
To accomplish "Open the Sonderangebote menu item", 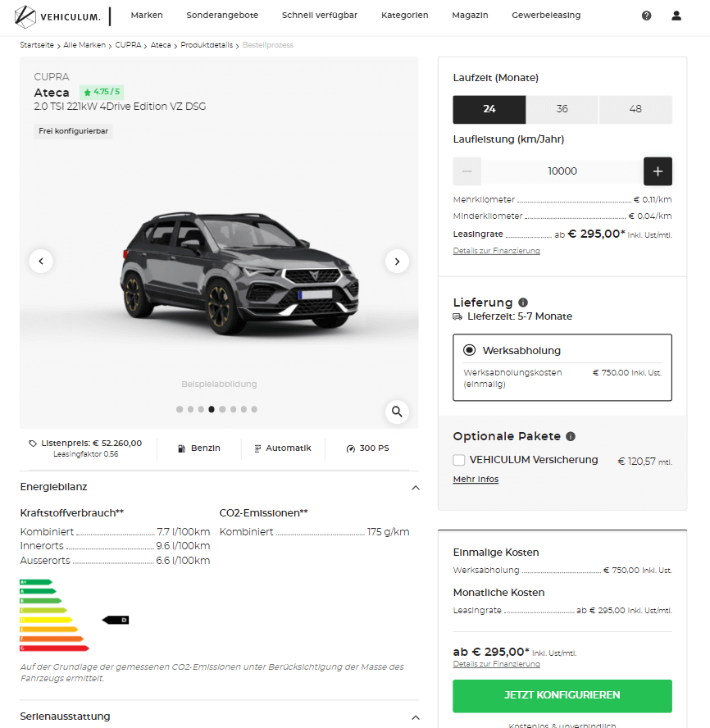I will 222,15.
